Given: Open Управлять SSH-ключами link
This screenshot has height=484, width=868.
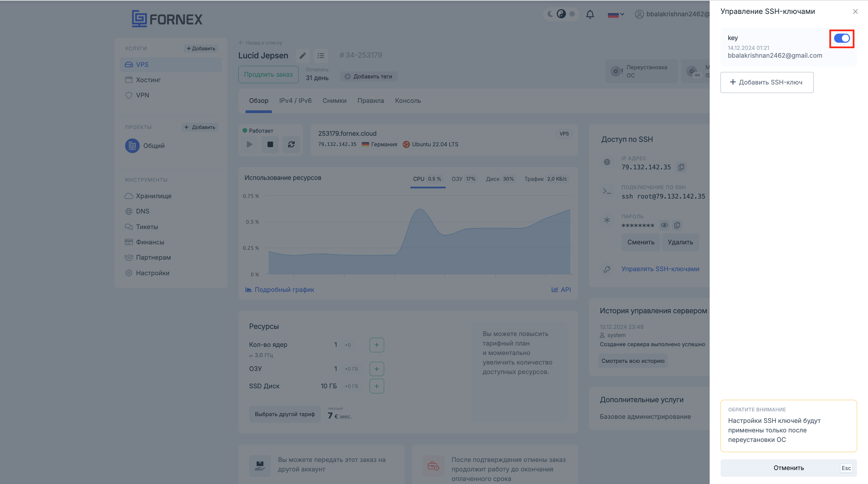Looking at the screenshot, I should pos(660,269).
